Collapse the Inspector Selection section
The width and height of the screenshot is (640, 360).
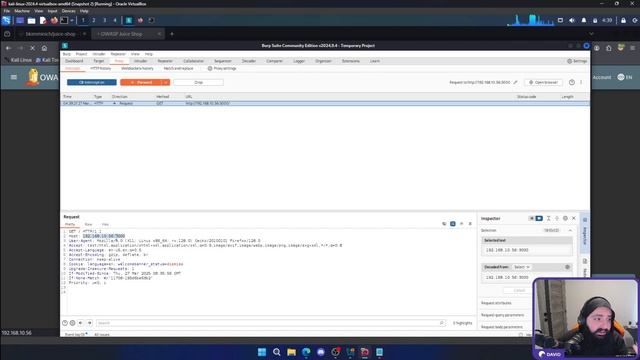(570, 231)
